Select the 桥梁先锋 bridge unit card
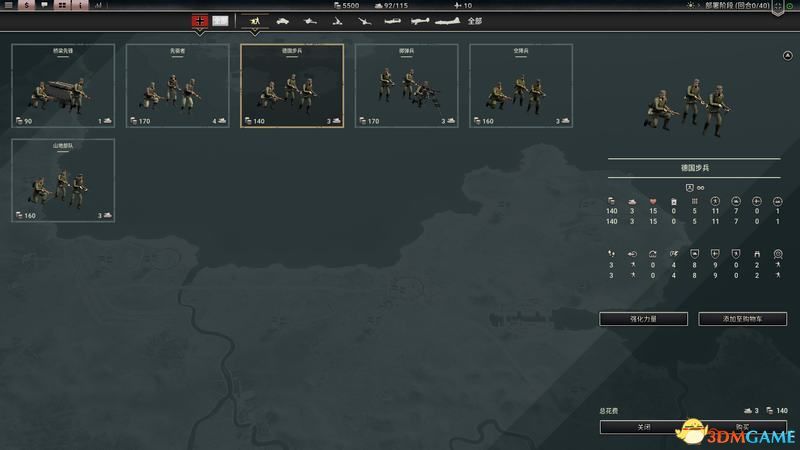800x450 pixels. point(63,86)
